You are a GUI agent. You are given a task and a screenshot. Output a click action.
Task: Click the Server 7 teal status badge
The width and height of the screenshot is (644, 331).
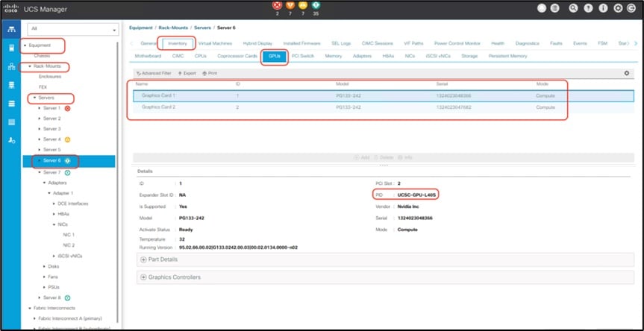pos(68,172)
